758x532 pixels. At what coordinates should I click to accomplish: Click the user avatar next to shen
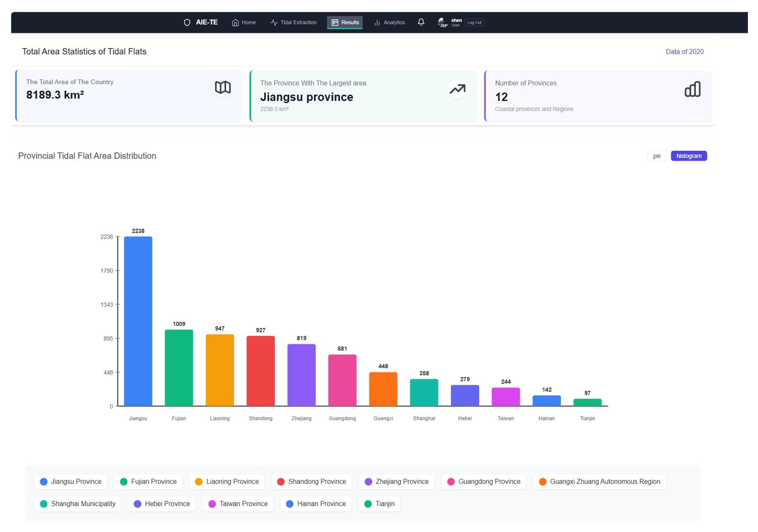coord(442,22)
